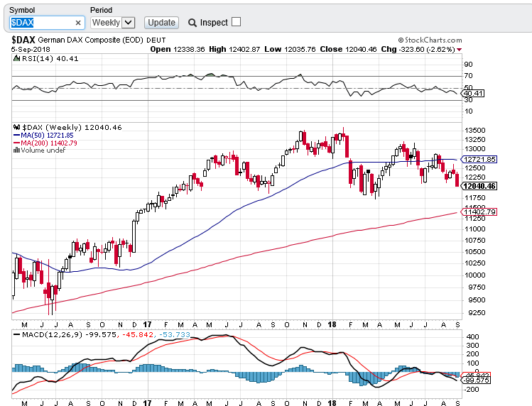Click the 13500 price axis label
This screenshot has height=406, width=532.
tap(475, 130)
